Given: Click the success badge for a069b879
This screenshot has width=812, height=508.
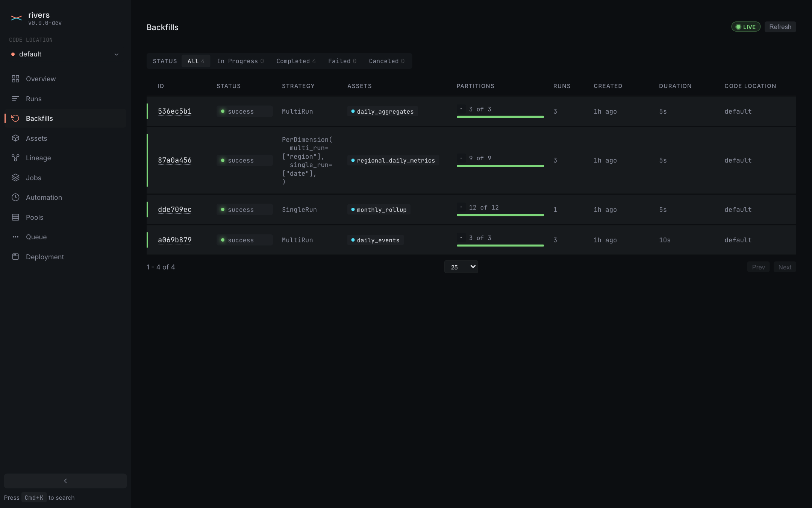Looking at the screenshot, I should click(x=244, y=240).
